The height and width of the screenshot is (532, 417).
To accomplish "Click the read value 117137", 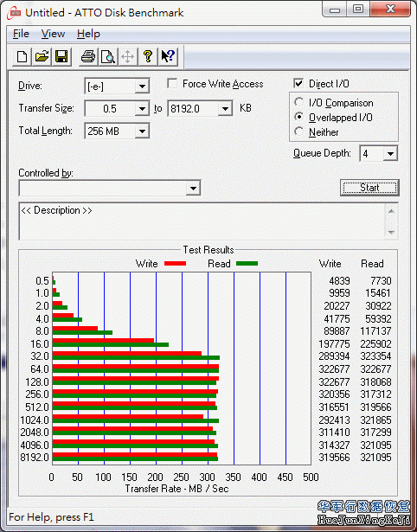I will [375, 330].
